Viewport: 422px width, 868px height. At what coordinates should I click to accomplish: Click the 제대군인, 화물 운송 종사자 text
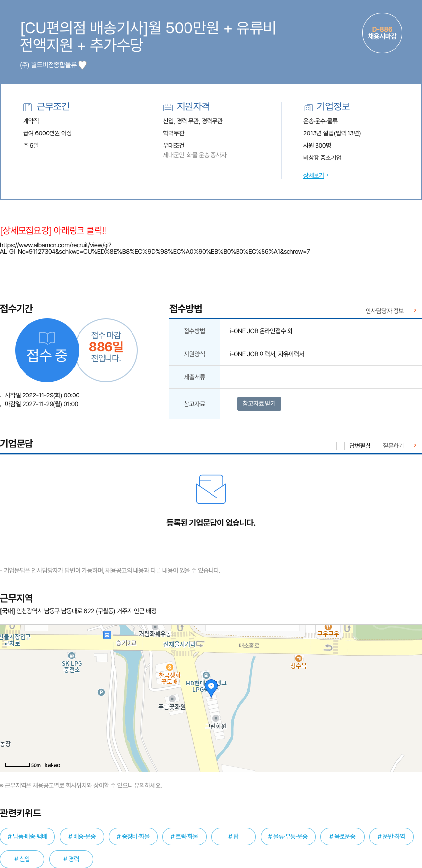click(x=195, y=155)
